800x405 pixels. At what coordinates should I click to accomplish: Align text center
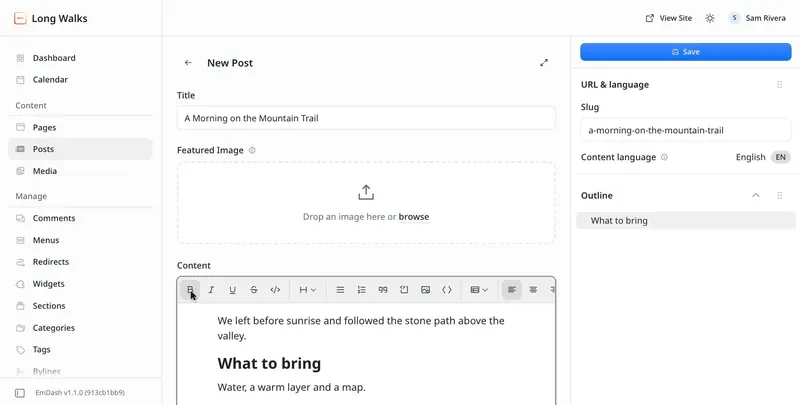(533, 290)
